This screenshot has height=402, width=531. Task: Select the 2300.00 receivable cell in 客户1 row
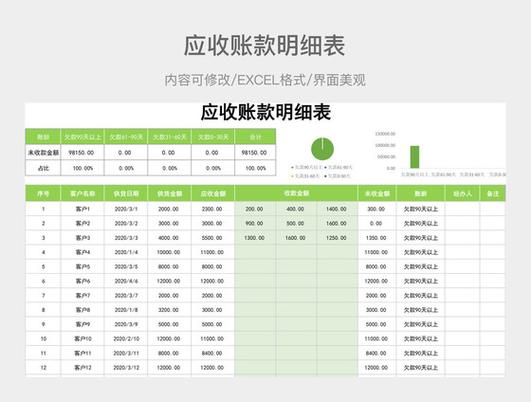[213, 209]
